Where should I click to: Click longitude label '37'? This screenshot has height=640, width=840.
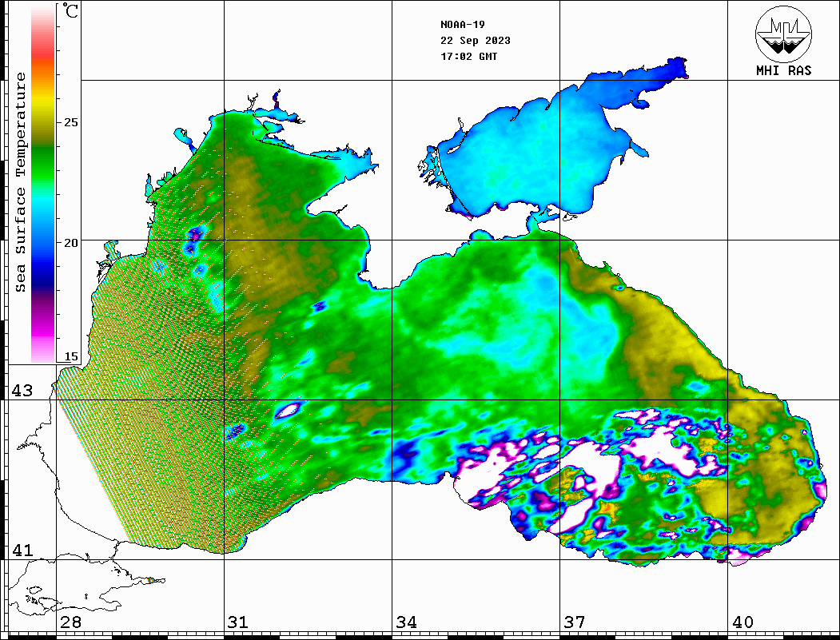(x=575, y=622)
